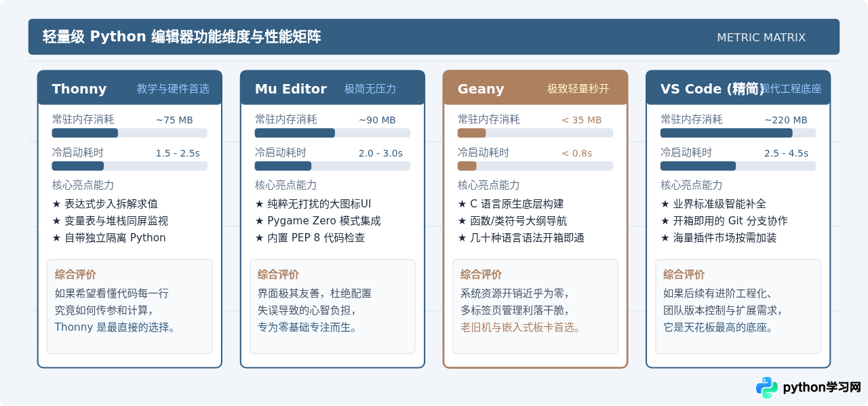The image size is (868, 406).
Task: Click the value 2.5 - 4.5s
Action: pos(786,153)
